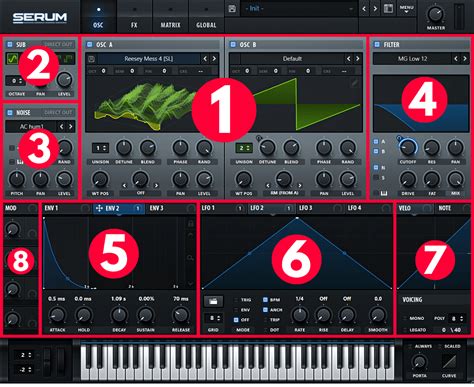The image size is (474, 387).
Task: Click SUB DIRECT OUT button
Action: pos(58,44)
